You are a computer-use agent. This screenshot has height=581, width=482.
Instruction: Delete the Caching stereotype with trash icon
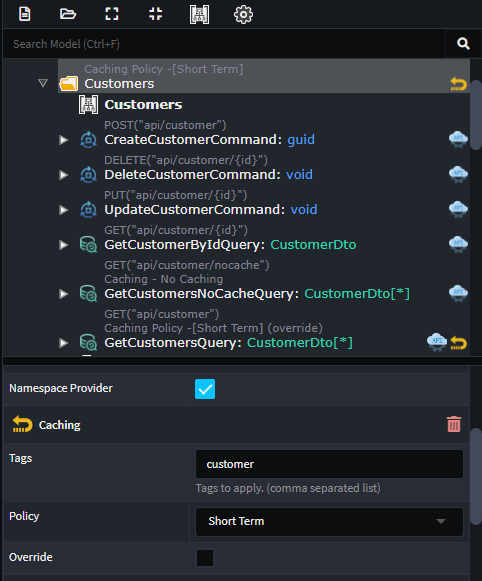click(454, 424)
